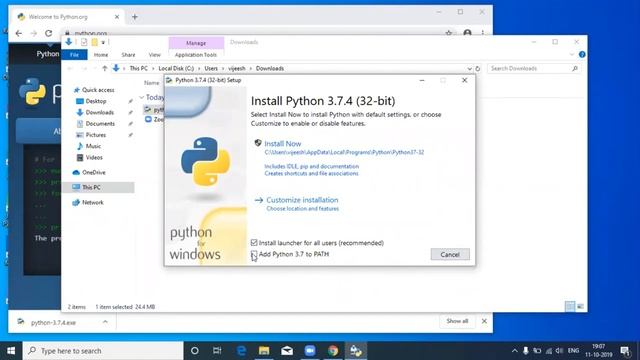Open Pictures in Explorer sidebar

[x=96, y=135]
